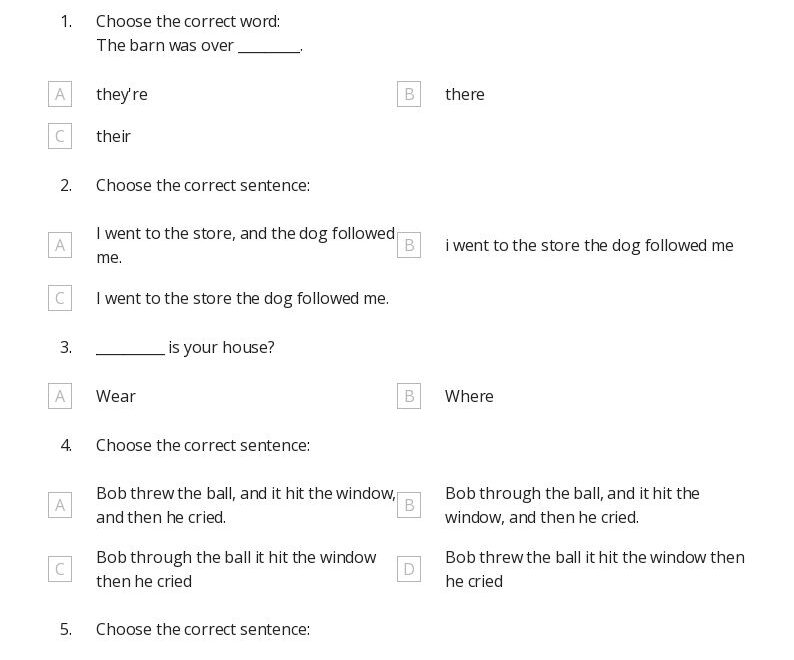Click the sentence "I went to the store the dog followed me."
Screen dimensions: 794x660
(243, 298)
